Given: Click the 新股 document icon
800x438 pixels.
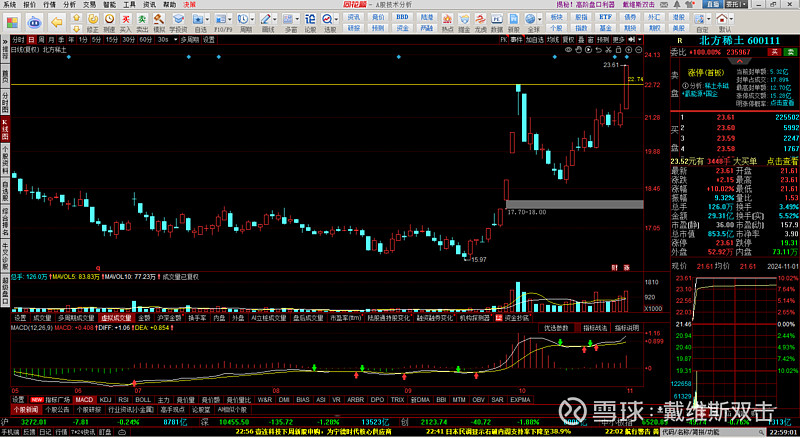Looking at the screenshot, I should pyautogui.click(x=514, y=22).
